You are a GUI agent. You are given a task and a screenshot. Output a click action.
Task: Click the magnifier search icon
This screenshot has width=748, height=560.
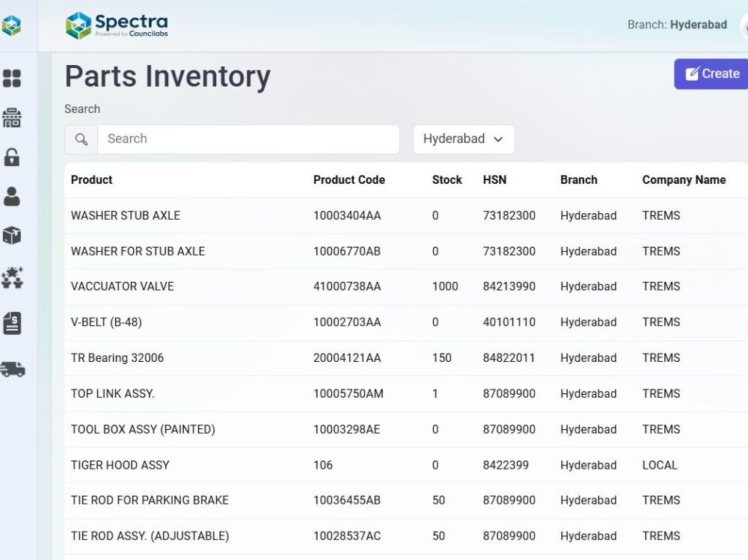point(81,139)
